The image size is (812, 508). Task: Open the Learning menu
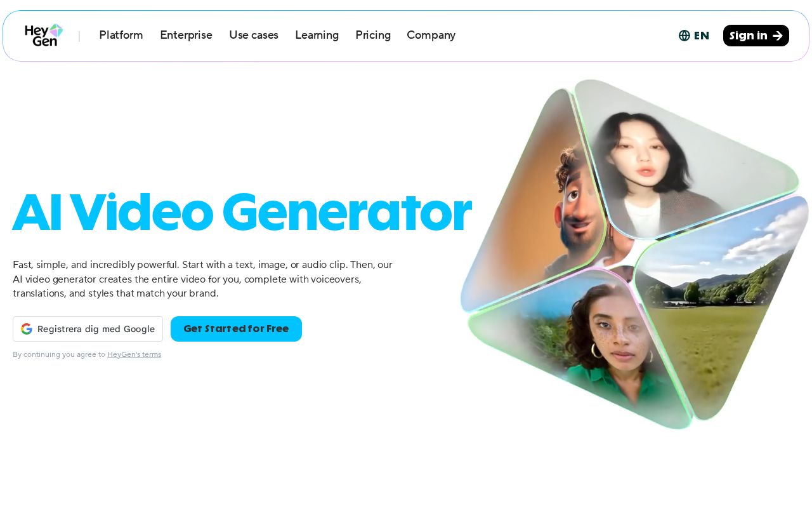317,36
